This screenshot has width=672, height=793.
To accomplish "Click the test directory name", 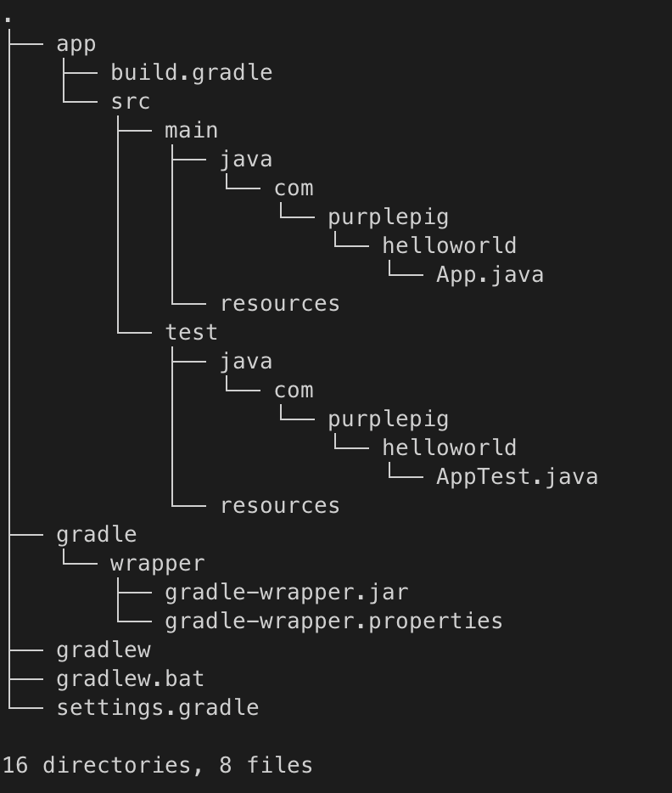I will (192, 332).
